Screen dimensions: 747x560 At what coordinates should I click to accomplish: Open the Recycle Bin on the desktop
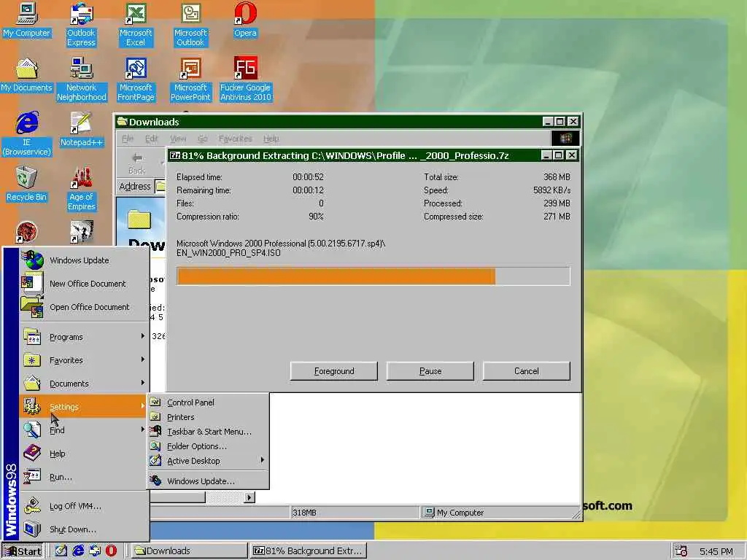click(26, 184)
